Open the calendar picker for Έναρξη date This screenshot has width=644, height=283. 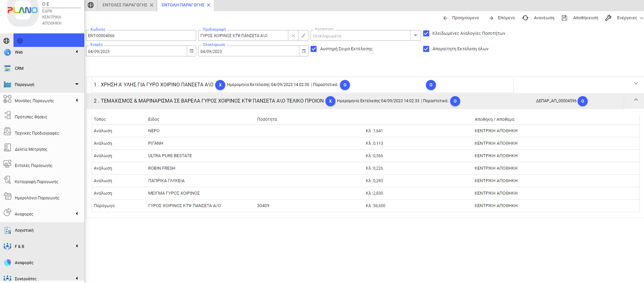tap(192, 51)
